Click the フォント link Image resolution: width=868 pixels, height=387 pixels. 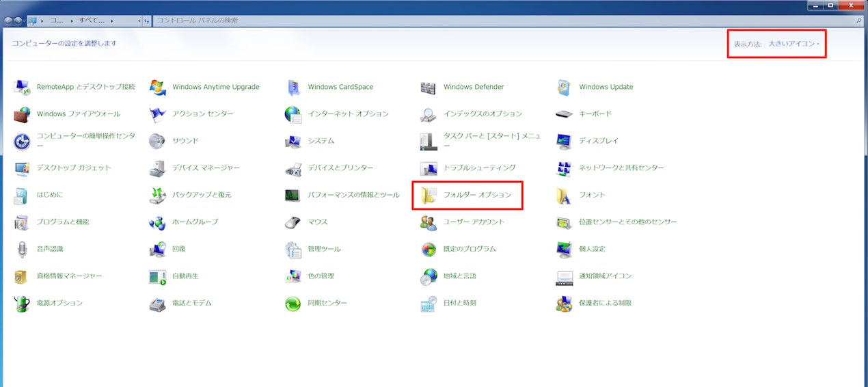pos(592,195)
